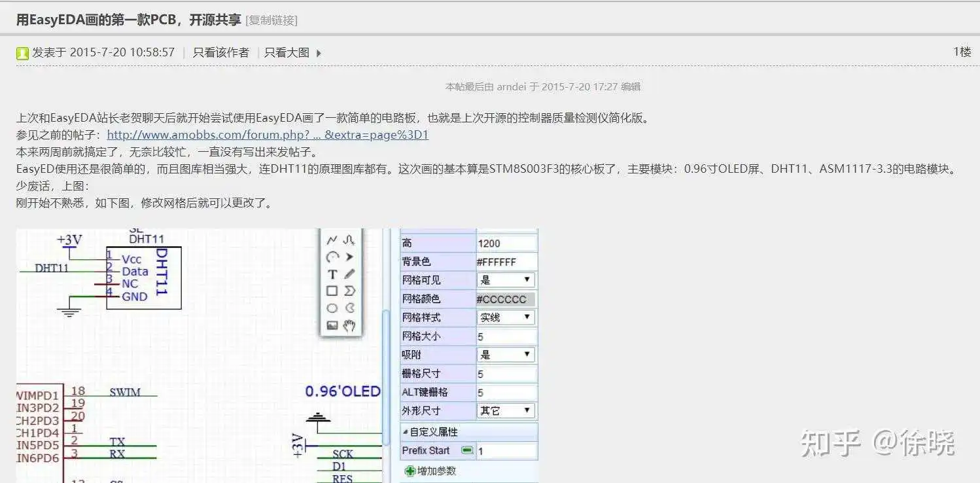Click the green minus icon beside Prefix Start
The width and height of the screenshot is (980, 483).
tap(466, 450)
